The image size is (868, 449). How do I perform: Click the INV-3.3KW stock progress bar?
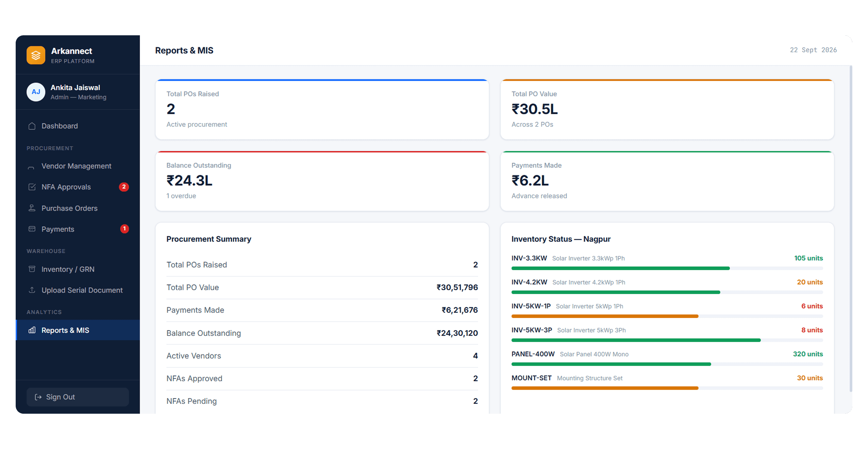tap(667, 269)
